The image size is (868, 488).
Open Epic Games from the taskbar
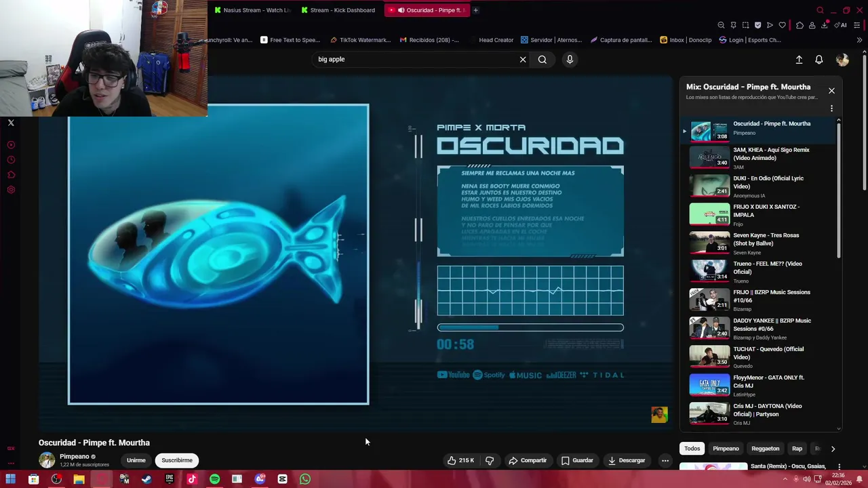(x=169, y=479)
